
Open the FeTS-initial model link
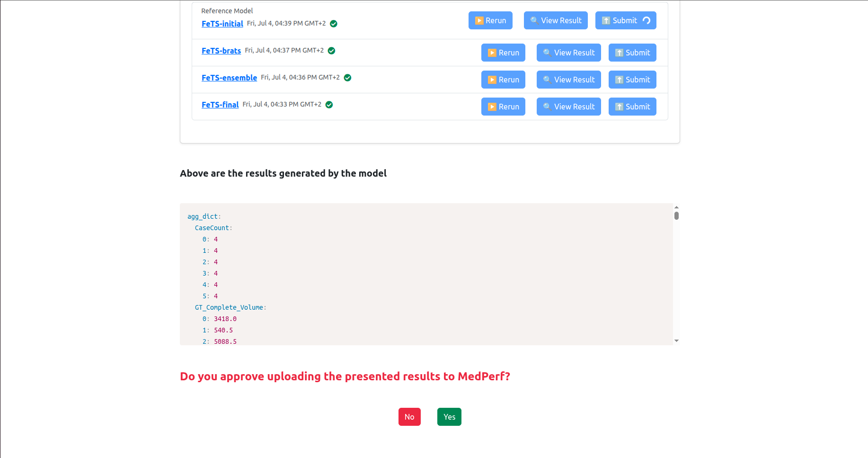pos(222,24)
